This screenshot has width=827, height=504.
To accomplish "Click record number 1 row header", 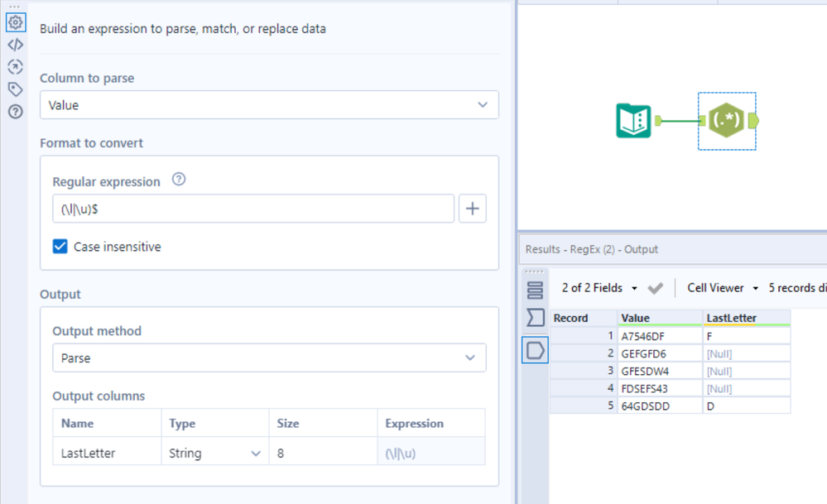I will point(584,336).
